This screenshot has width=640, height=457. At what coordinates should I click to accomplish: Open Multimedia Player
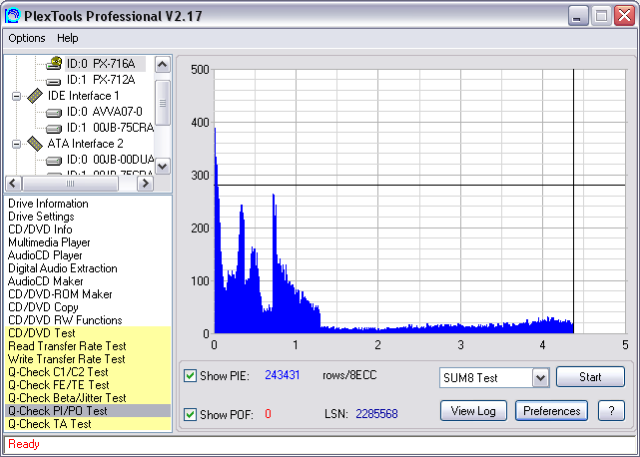coord(49,242)
